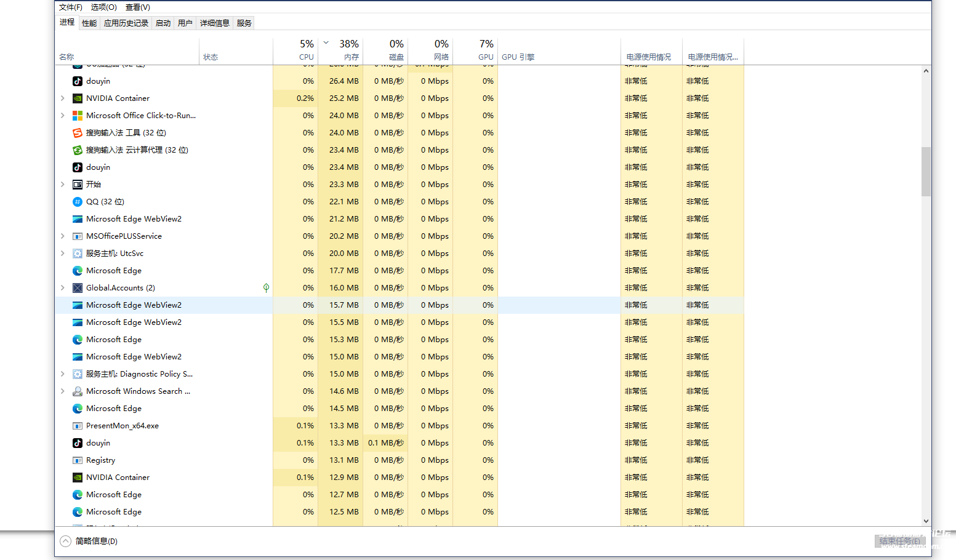Click the NVIDIA Container icon at 25.2 MB

tap(78, 98)
